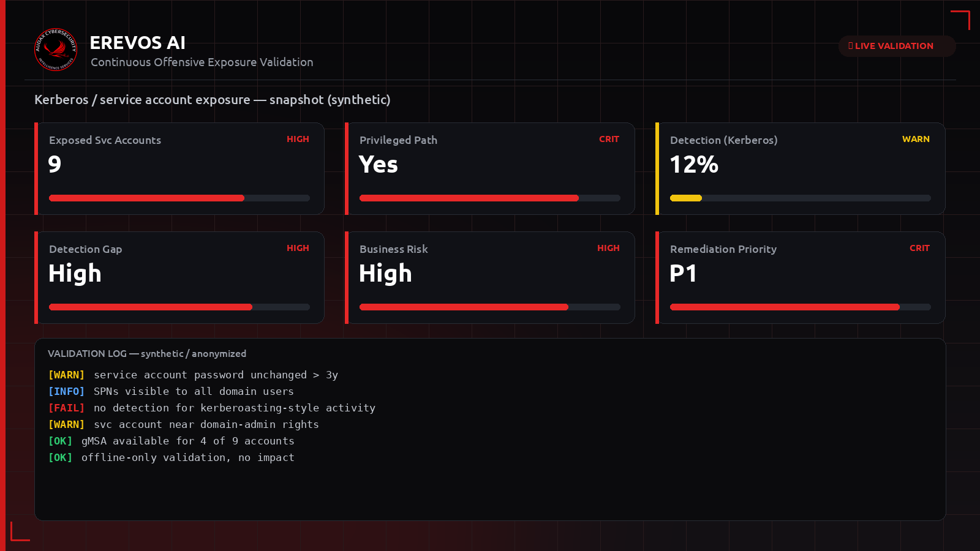Image resolution: width=980 pixels, height=551 pixels.
Task: Select the OK log line about offline-only validation
Action: click(171, 457)
